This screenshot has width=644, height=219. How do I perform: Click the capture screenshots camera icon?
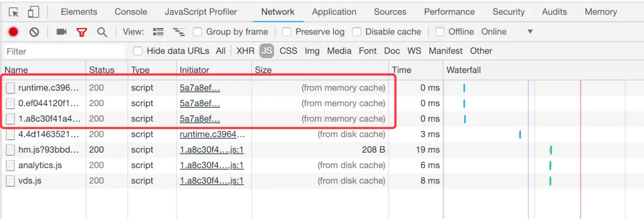click(61, 32)
